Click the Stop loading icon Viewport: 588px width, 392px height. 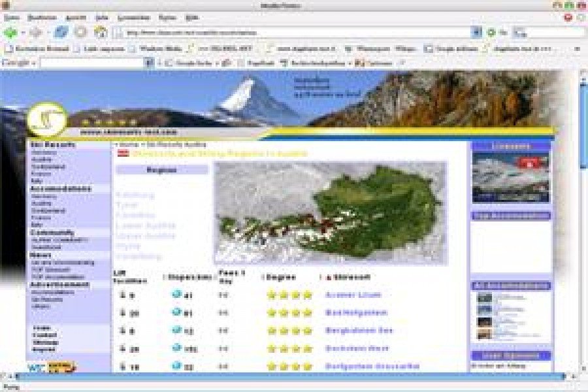click(80, 32)
